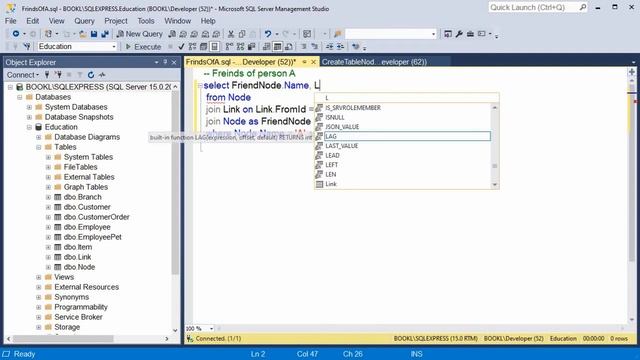Execute the current query
This screenshot has width=640, height=360.
tap(143, 47)
